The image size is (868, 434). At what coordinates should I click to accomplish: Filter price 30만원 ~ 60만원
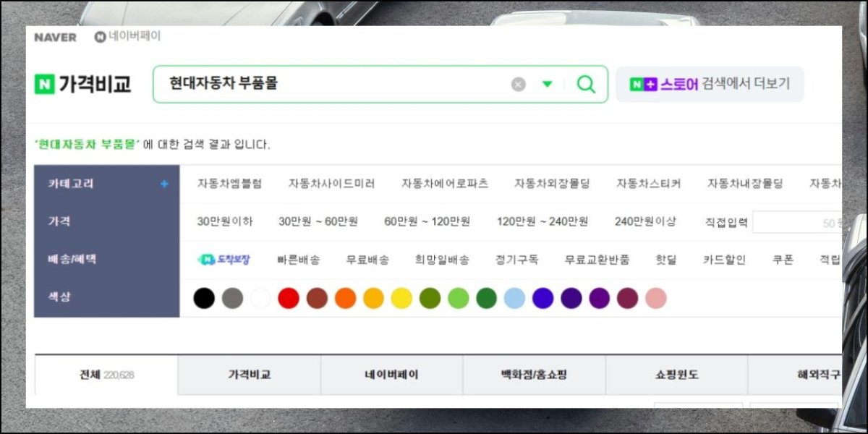pos(318,222)
